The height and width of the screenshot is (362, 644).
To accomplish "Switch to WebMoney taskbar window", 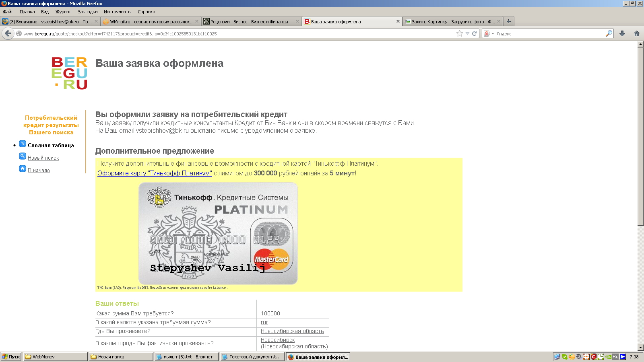I will 55,357.
